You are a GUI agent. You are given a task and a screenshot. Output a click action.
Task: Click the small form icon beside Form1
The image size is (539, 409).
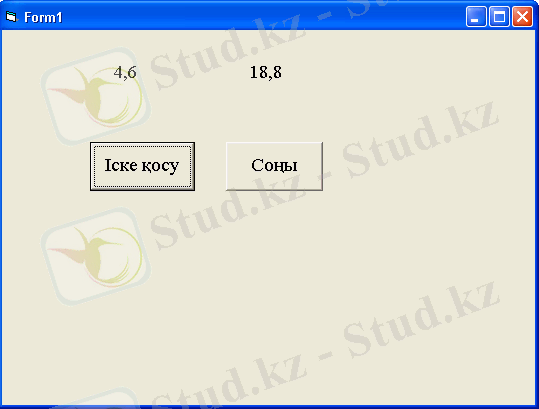[11, 16]
